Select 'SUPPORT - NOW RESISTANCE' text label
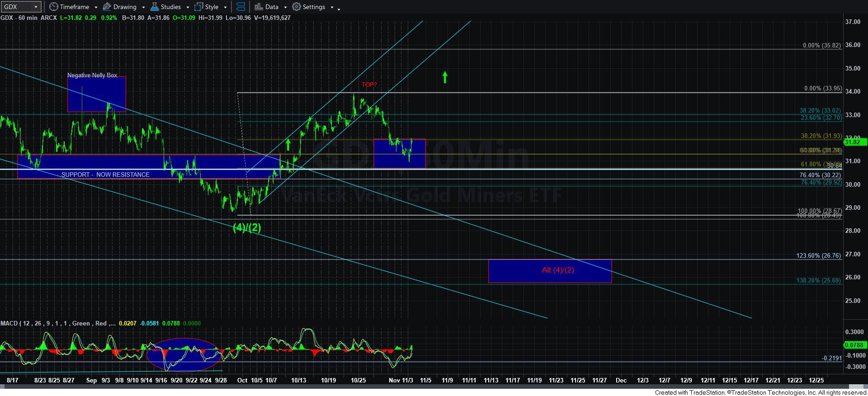Image resolution: width=868 pixels, height=396 pixels. click(x=105, y=174)
